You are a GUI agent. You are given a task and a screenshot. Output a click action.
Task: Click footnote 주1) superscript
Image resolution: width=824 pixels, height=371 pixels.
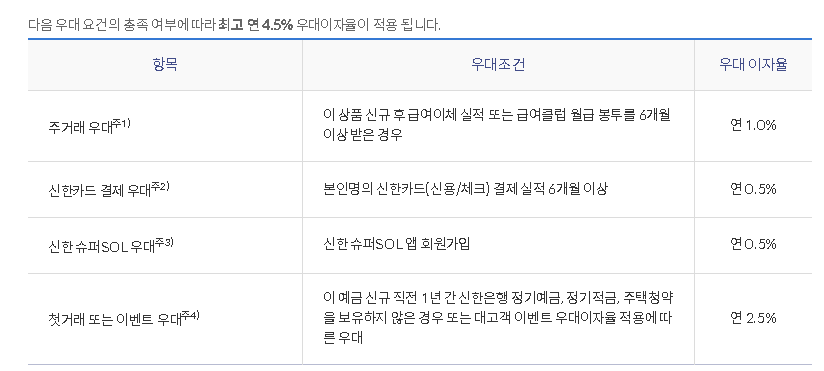[x=121, y=124]
